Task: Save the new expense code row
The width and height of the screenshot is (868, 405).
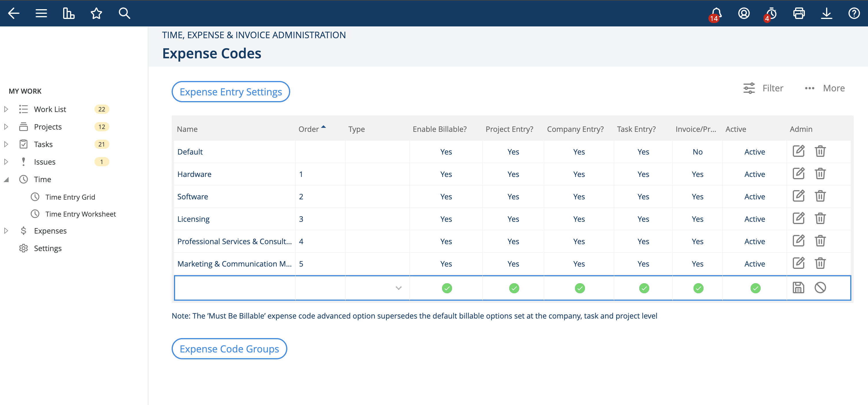Action: [799, 288]
